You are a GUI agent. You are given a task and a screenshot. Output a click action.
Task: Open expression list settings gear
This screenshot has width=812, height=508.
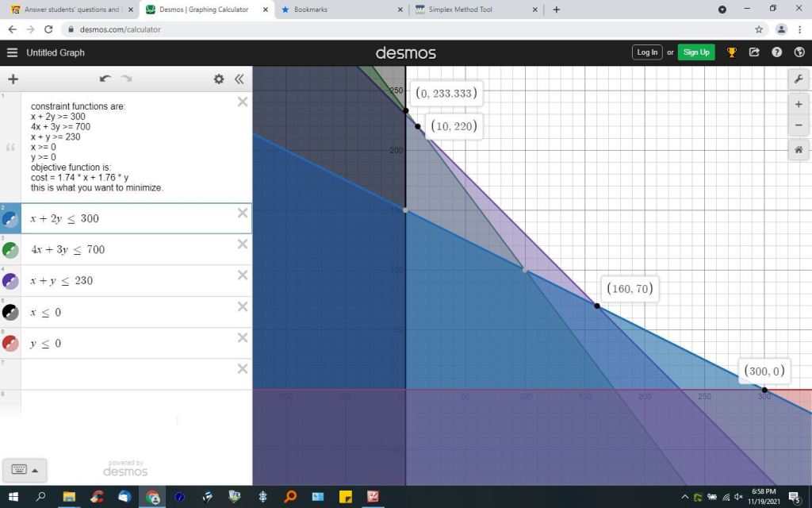[x=219, y=79]
